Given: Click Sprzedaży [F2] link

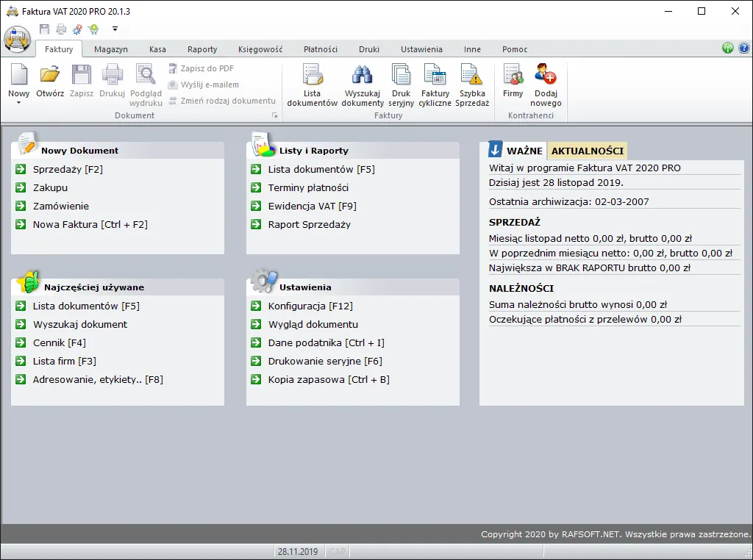Looking at the screenshot, I should [x=68, y=169].
